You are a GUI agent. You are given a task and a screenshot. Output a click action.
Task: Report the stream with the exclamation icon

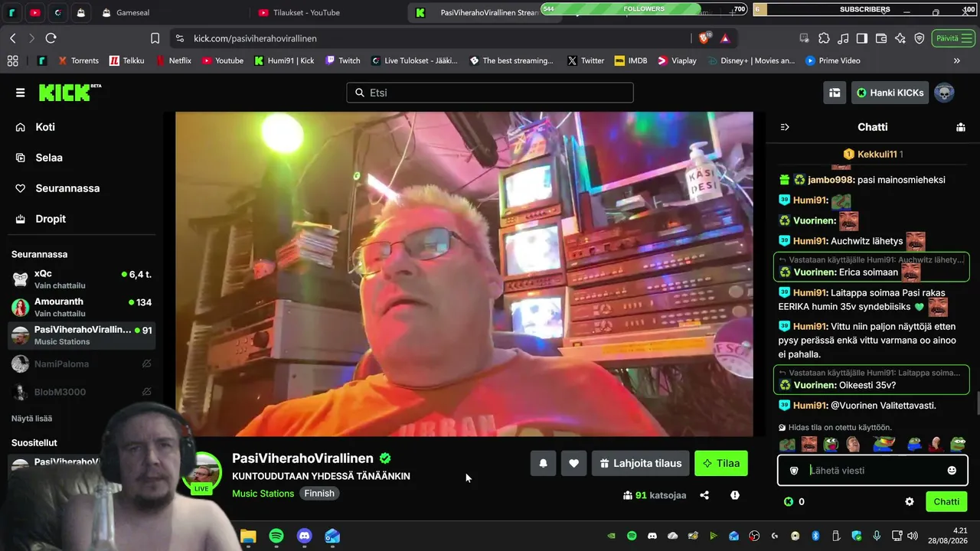click(735, 495)
